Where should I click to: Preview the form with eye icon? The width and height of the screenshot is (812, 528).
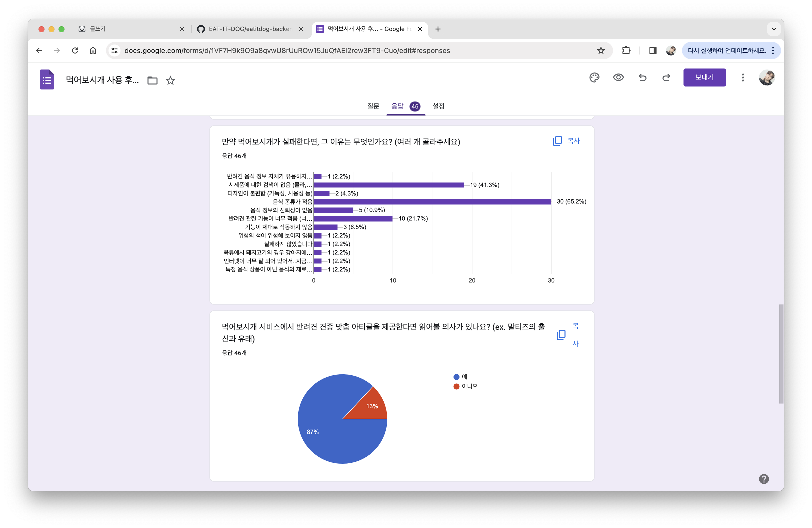(x=618, y=77)
